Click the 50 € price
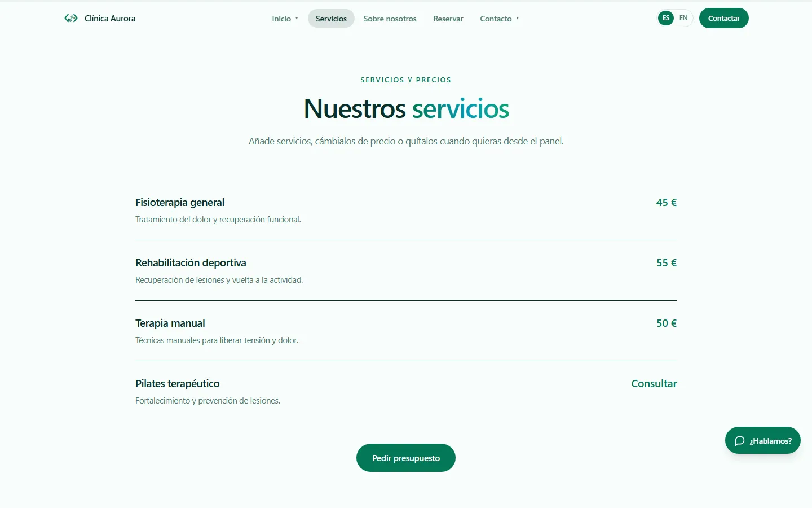 tap(667, 323)
